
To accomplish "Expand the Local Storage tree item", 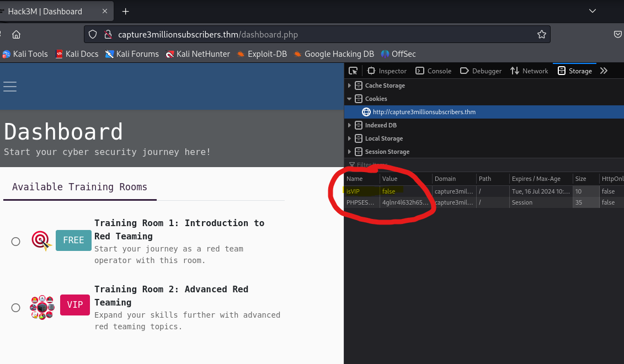I will click(349, 138).
